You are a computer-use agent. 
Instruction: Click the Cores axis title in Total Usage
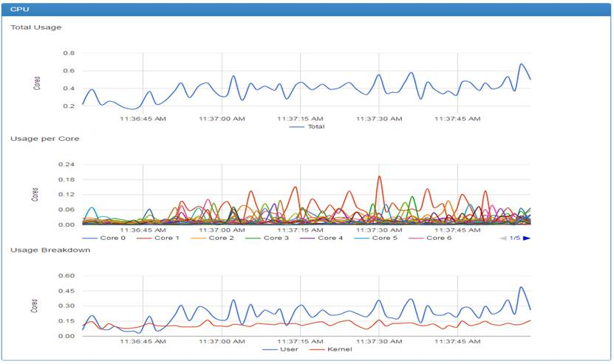click(x=37, y=83)
